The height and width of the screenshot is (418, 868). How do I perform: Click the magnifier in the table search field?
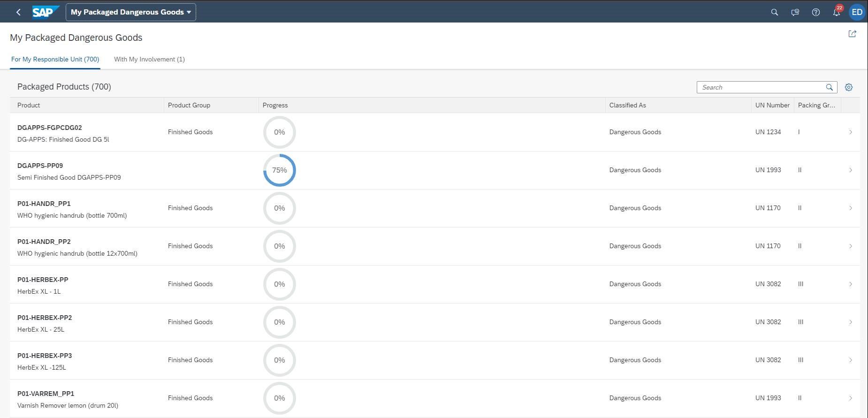coord(830,87)
